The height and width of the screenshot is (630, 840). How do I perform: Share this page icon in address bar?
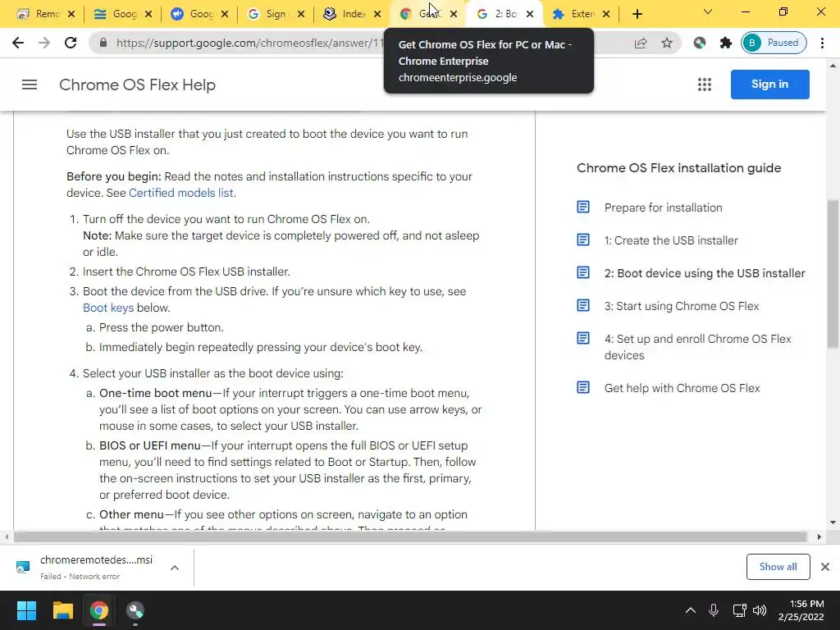[641, 43]
